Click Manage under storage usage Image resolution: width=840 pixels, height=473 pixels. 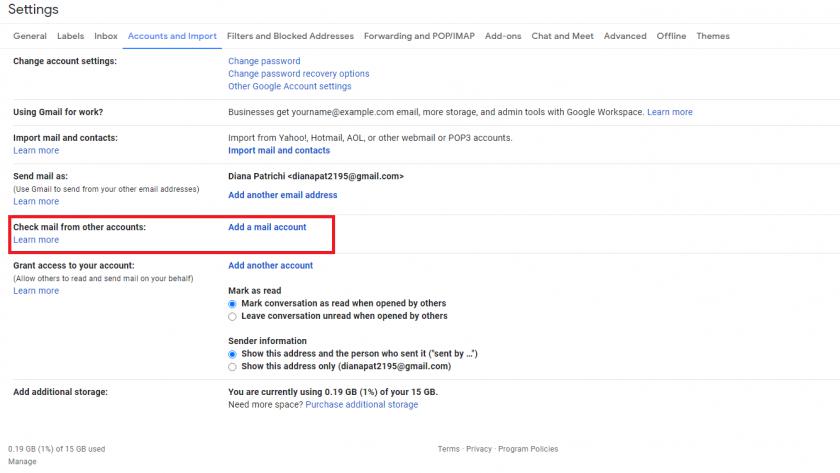click(x=22, y=462)
